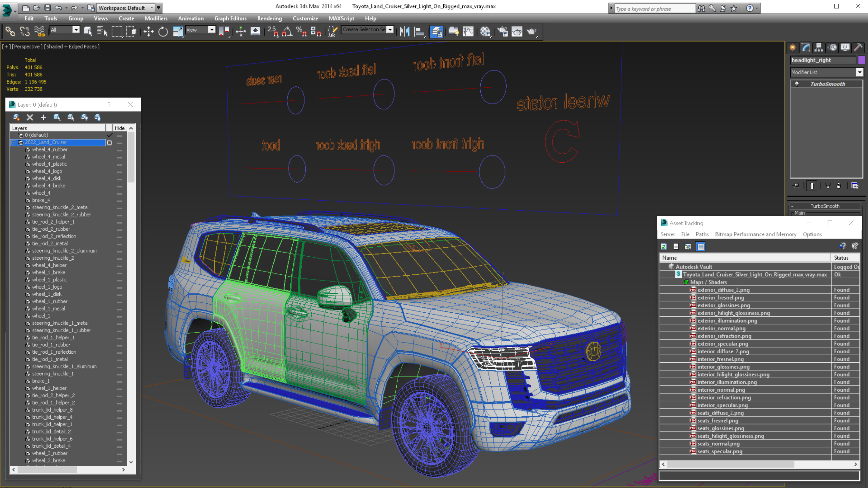868x488 pixels.
Task: Click the Select and Link tool
Action: [x=10, y=32]
